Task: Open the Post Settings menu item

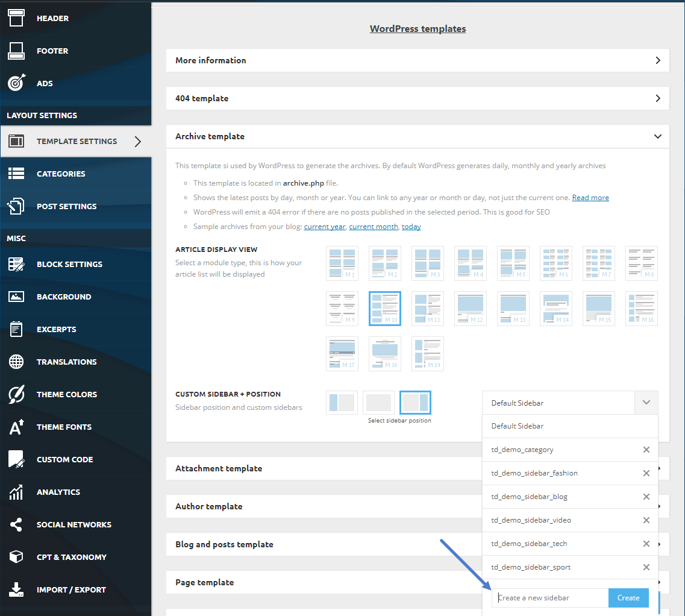Action: click(x=75, y=206)
